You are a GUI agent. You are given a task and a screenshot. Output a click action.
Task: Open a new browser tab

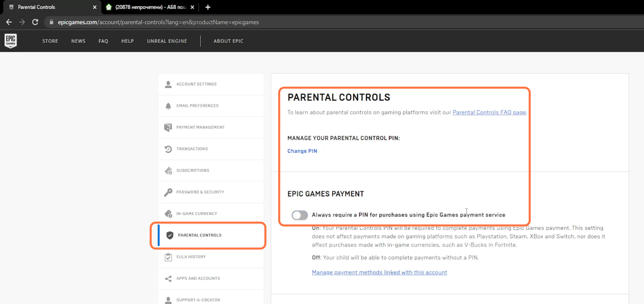coord(208,7)
